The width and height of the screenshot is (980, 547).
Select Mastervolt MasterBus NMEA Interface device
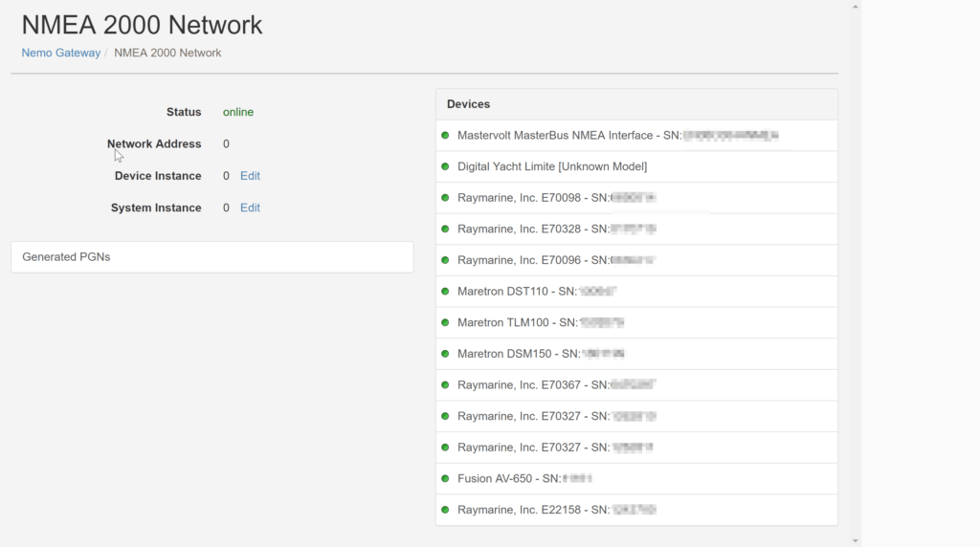(636, 136)
